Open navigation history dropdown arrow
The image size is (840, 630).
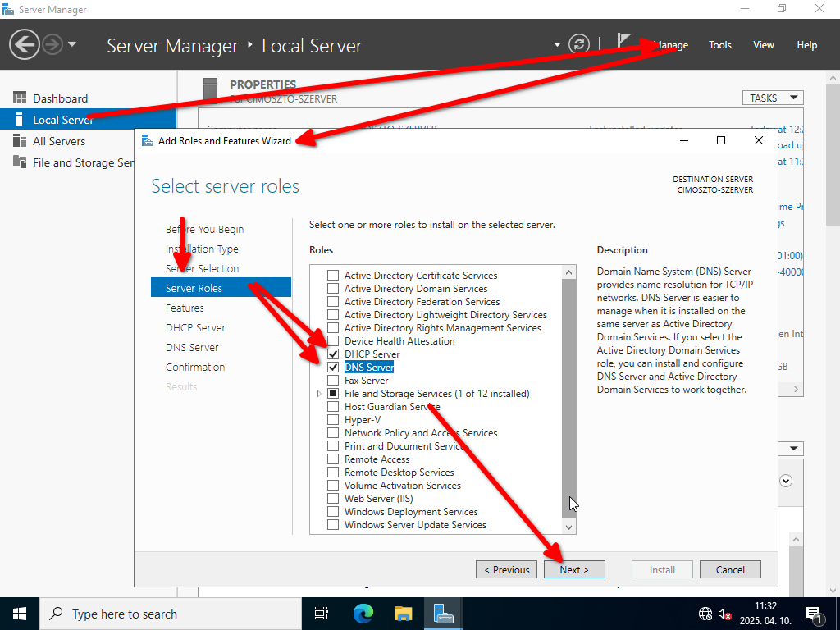(72, 44)
